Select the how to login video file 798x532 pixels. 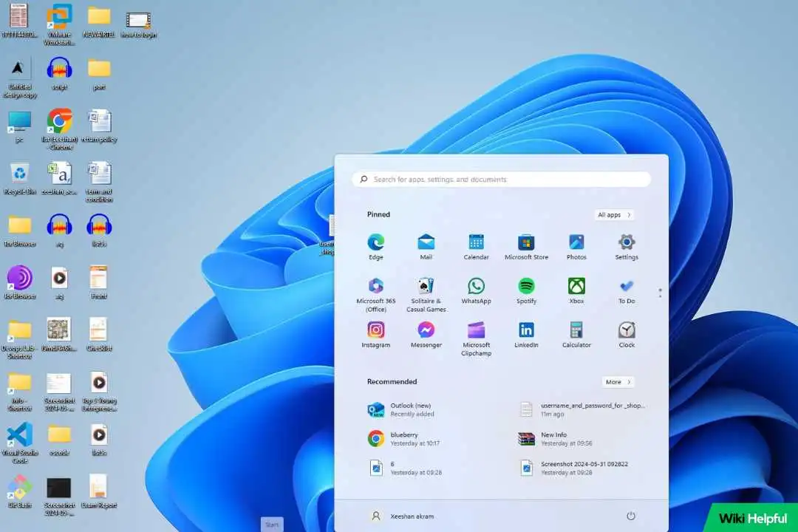tap(138, 24)
